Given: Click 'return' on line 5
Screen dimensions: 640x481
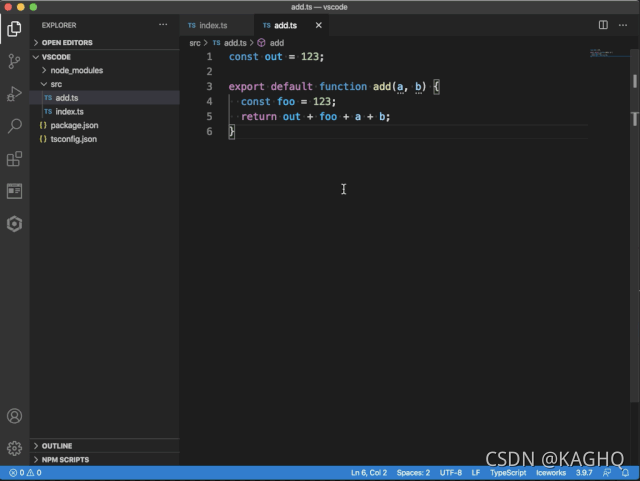Looking at the screenshot, I should [259, 117].
